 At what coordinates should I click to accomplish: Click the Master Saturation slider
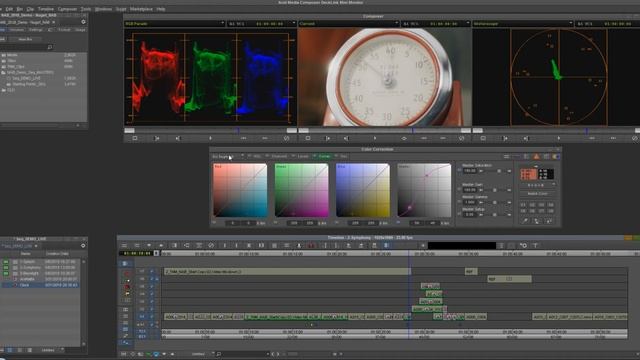496,171
